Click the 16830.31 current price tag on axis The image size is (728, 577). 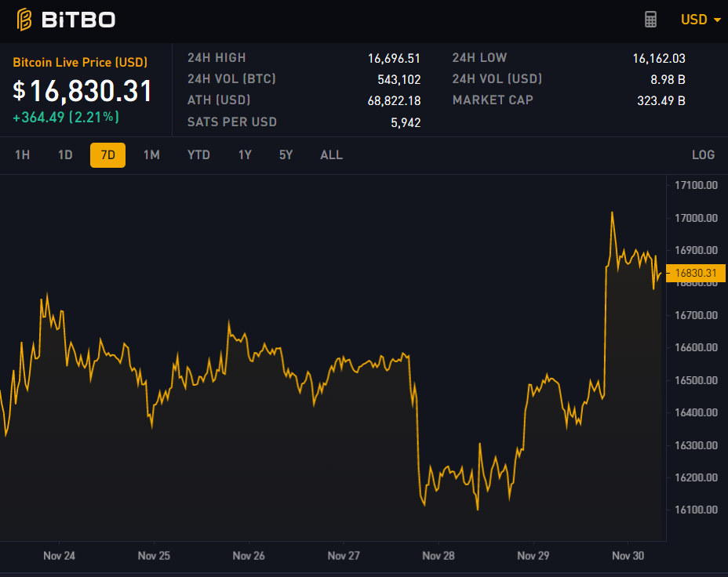(x=696, y=273)
